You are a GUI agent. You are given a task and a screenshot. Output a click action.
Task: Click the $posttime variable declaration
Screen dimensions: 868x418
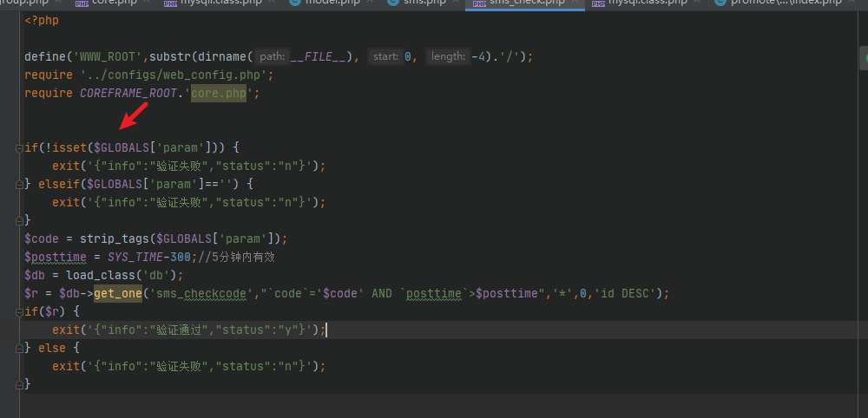(x=56, y=257)
